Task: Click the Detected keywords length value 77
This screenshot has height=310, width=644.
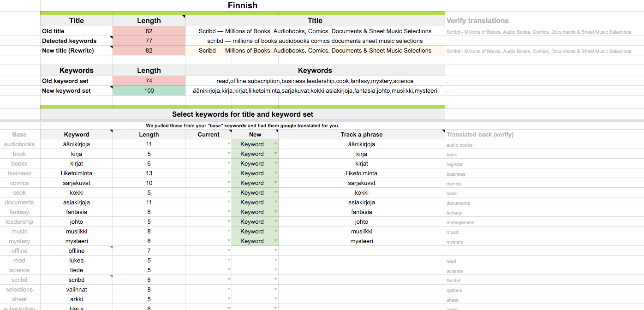Action: [x=149, y=41]
